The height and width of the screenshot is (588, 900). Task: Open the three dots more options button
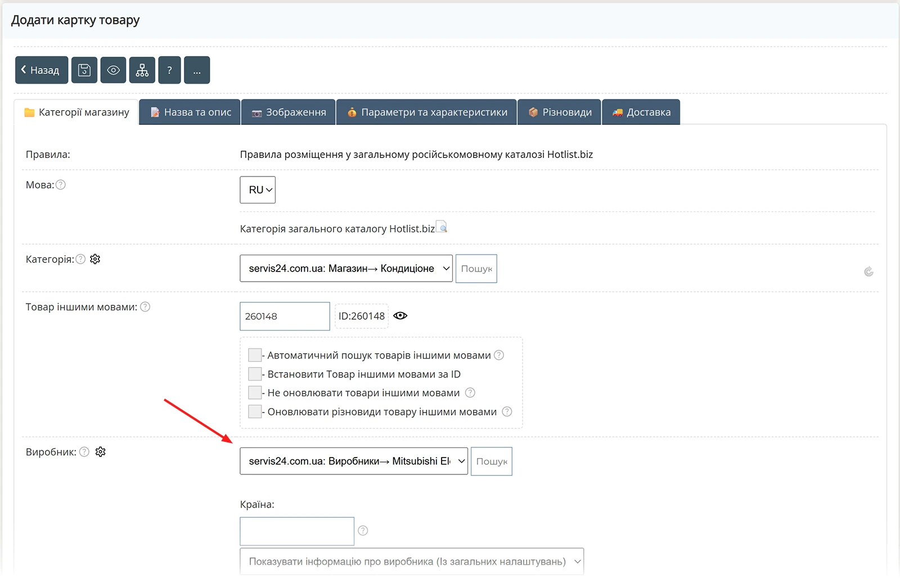(197, 70)
